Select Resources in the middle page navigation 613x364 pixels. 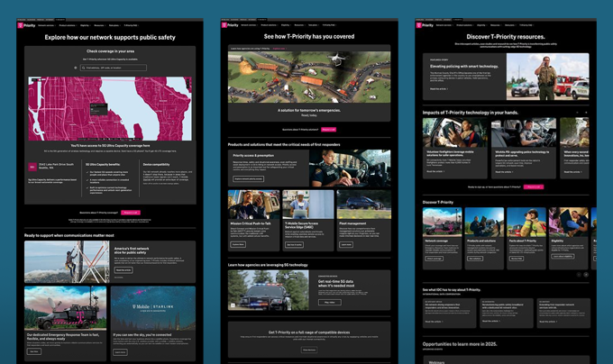(x=300, y=25)
